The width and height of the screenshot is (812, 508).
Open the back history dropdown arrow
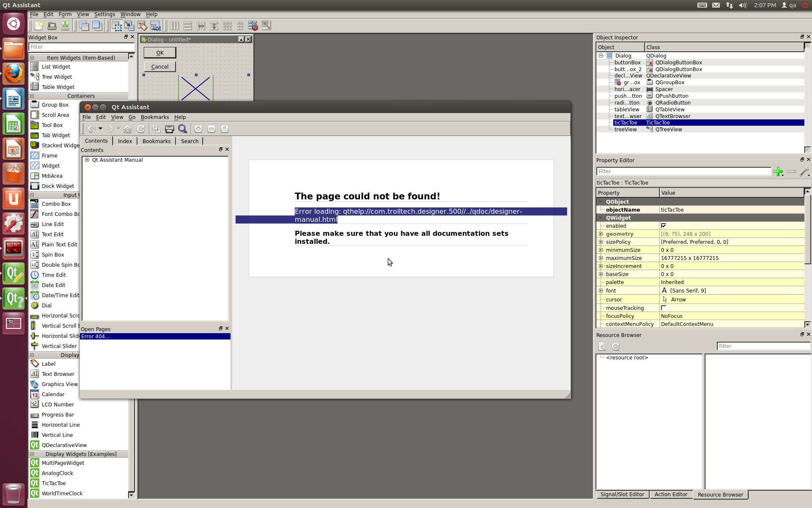pyautogui.click(x=100, y=129)
